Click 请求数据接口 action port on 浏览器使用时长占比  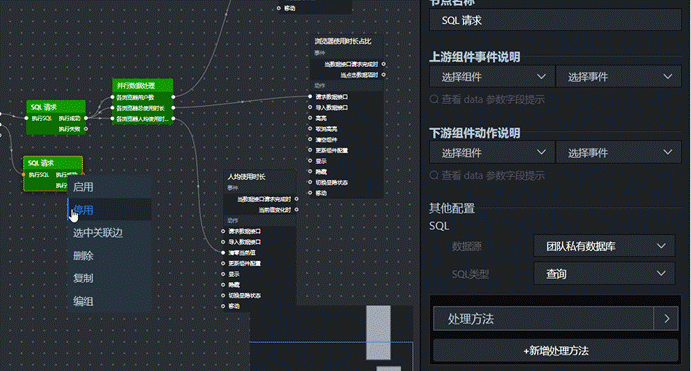tap(310, 96)
